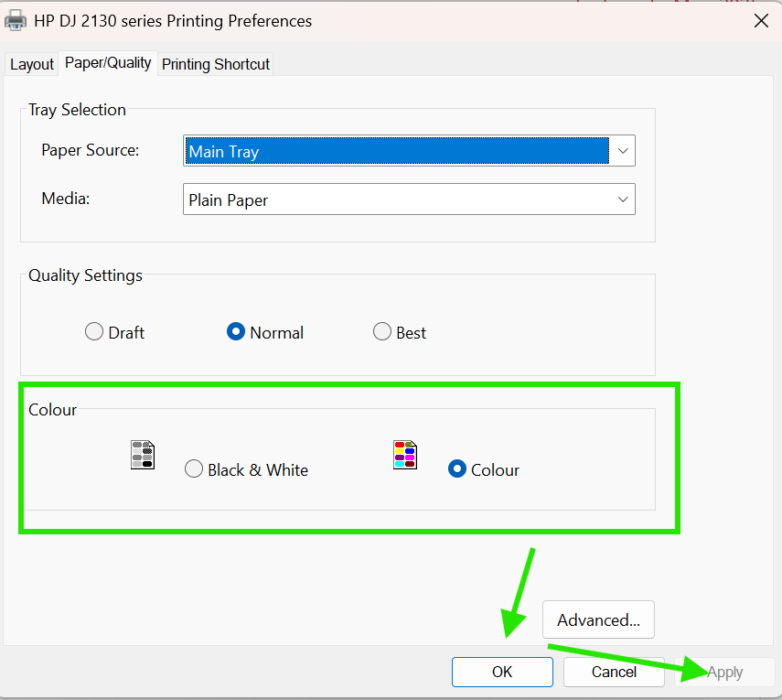Confirm with the OK button

coord(502,672)
